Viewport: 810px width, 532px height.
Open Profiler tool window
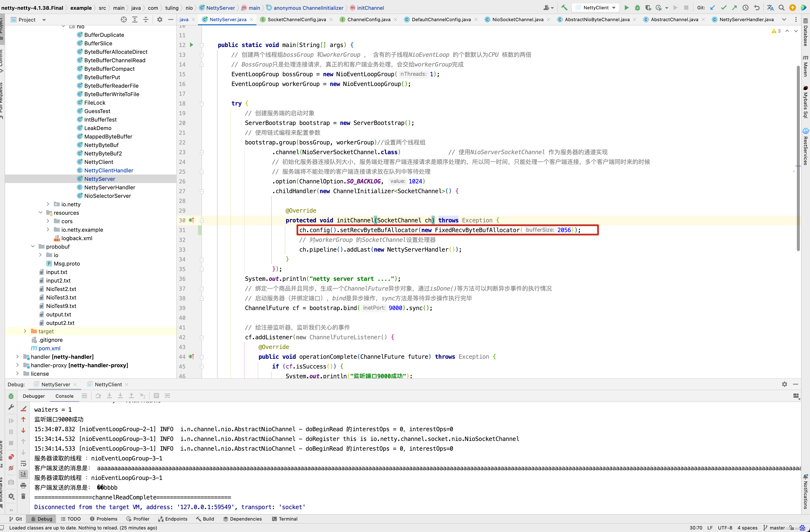pos(138,519)
